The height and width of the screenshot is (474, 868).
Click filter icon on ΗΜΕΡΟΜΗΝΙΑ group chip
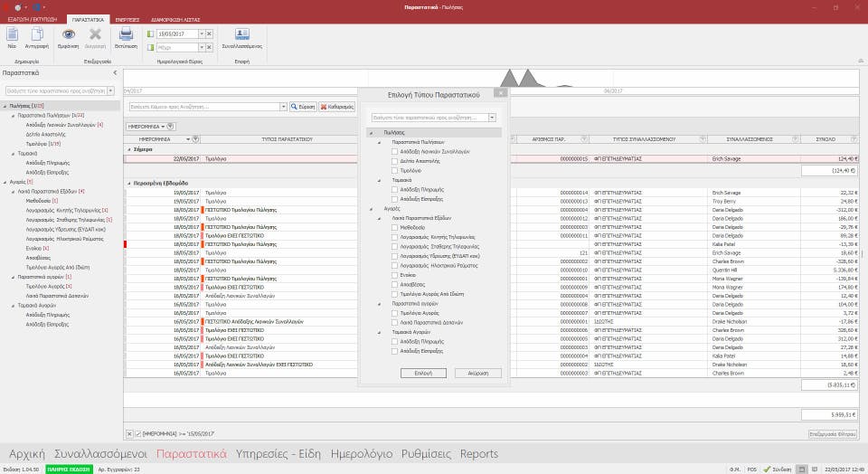(171, 127)
